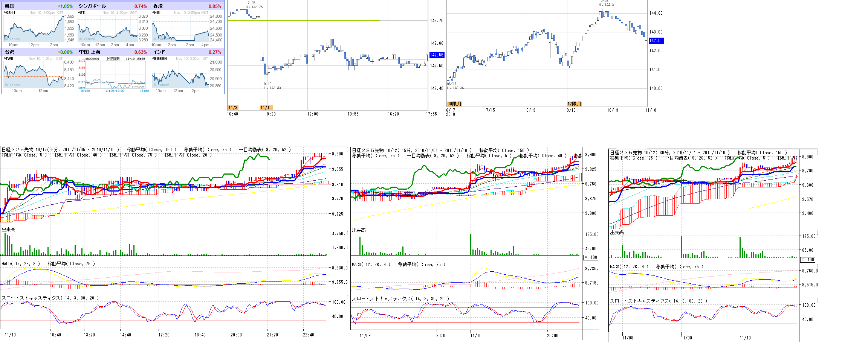868x359 pixels.
Task: Click the orange 11/10 date marker
Action: 266,108
